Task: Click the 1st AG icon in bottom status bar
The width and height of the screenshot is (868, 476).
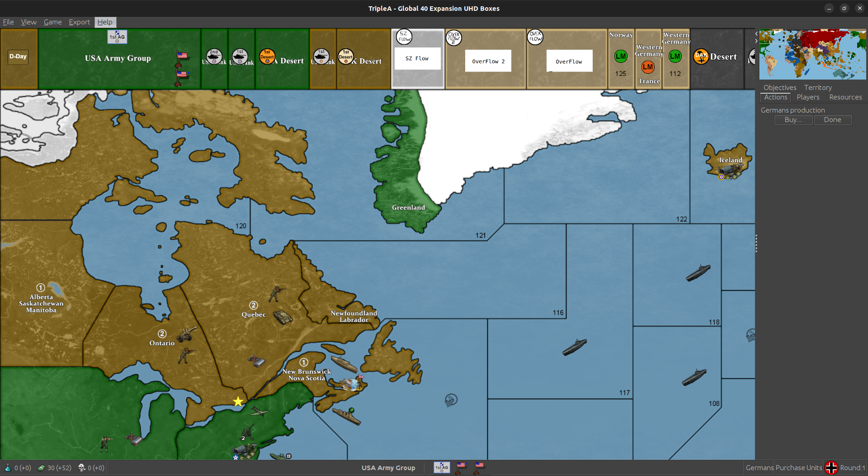Action: click(442, 467)
